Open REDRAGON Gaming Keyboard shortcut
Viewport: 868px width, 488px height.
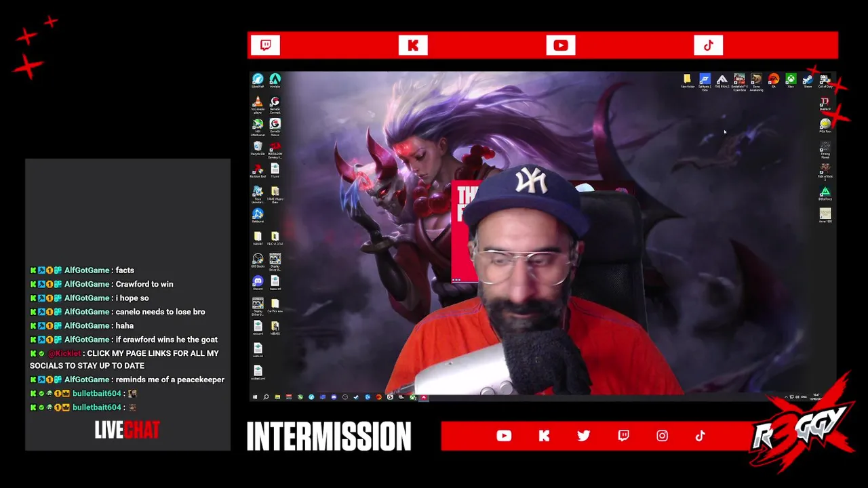[x=275, y=149]
